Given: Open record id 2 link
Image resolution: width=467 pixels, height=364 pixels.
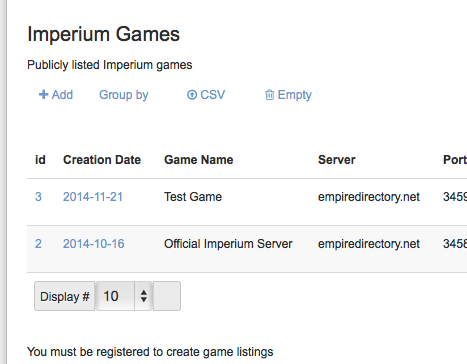Looking at the screenshot, I should [x=38, y=244].
